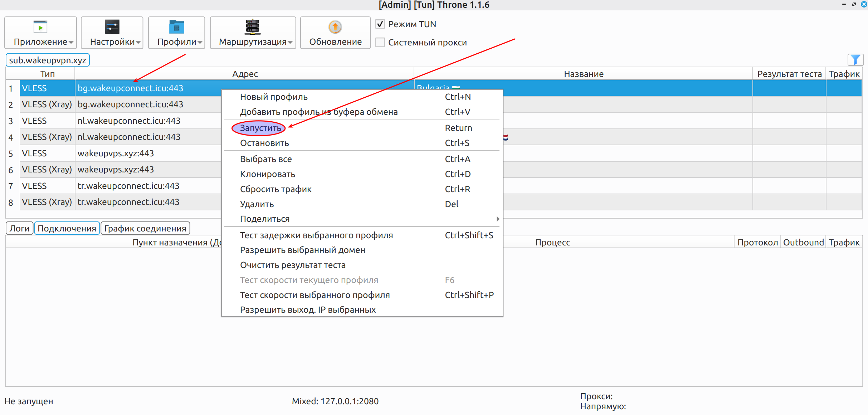Viewport: 868px width, 415px height.
Task: Open the График соединения tab
Action: (145, 228)
